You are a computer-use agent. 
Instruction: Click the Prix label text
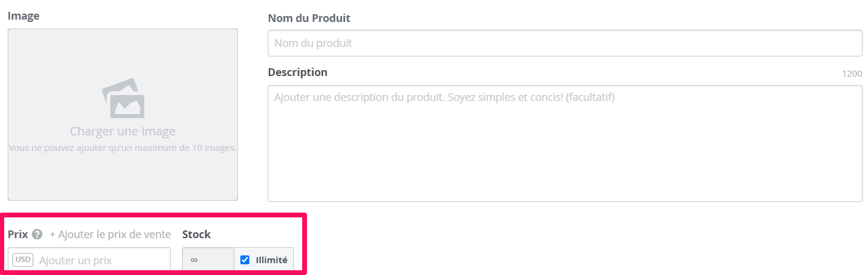click(x=18, y=234)
